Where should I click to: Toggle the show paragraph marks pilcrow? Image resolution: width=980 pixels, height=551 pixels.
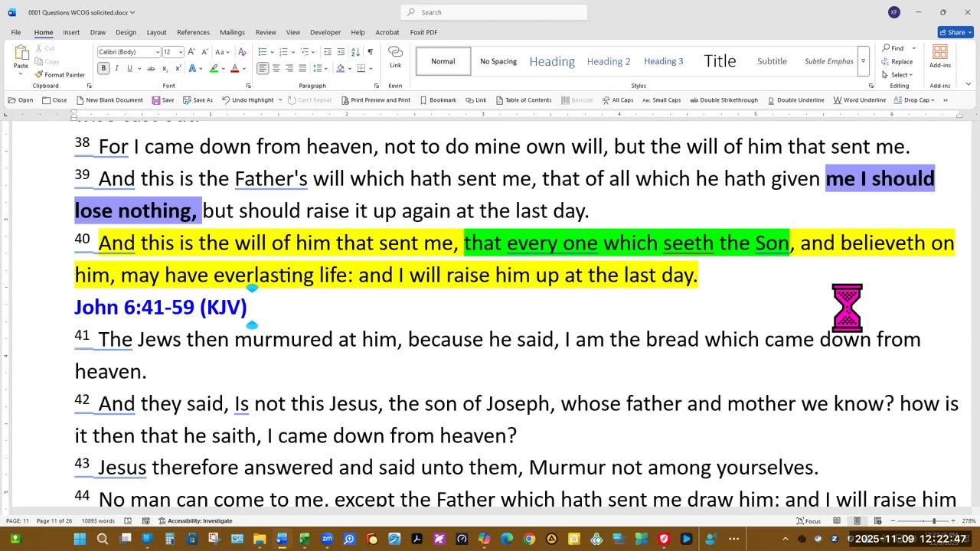click(x=371, y=52)
